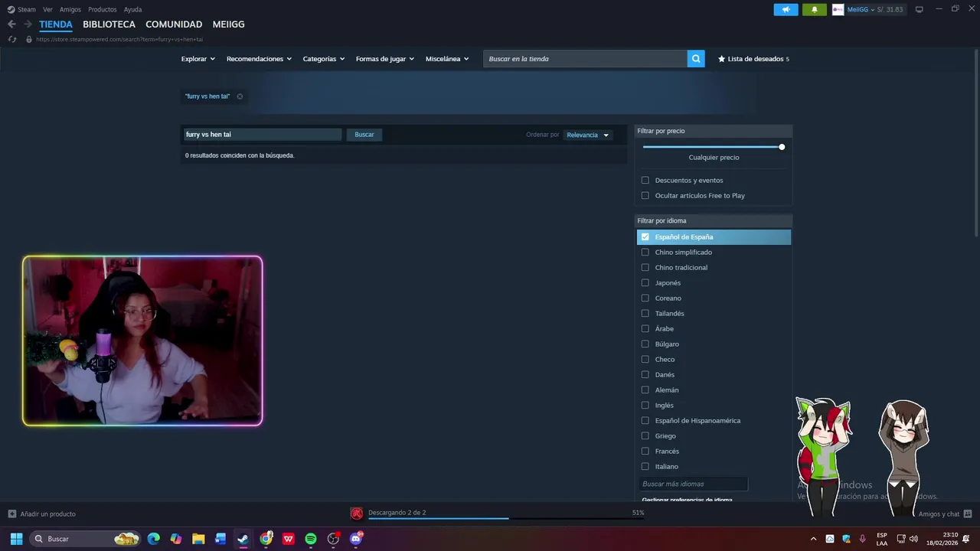
Task: Open Steam notifications bell
Action: tap(814, 10)
